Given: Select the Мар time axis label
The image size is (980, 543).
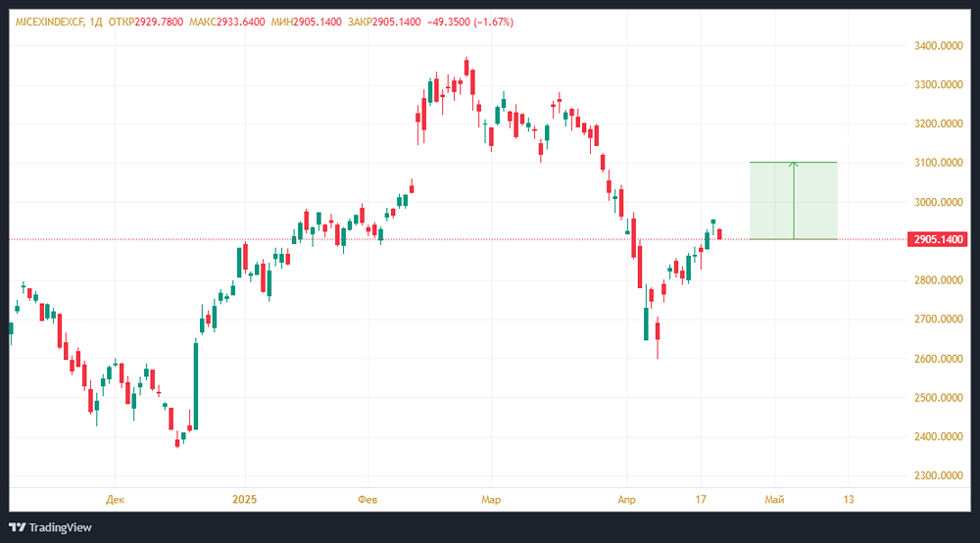Looking at the screenshot, I should (491, 499).
